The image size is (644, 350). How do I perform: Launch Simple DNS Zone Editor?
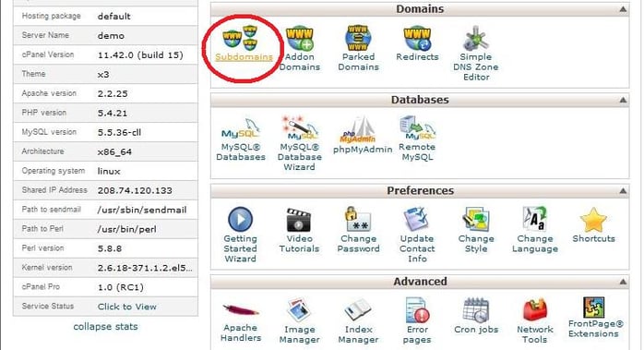[x=475, y=38]
